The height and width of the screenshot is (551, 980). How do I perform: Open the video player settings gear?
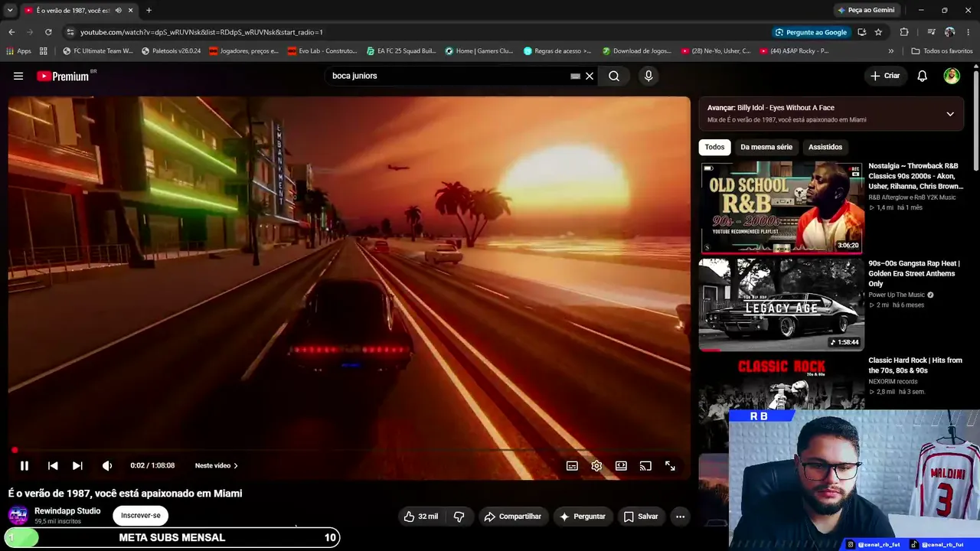[x=596, y=465]
